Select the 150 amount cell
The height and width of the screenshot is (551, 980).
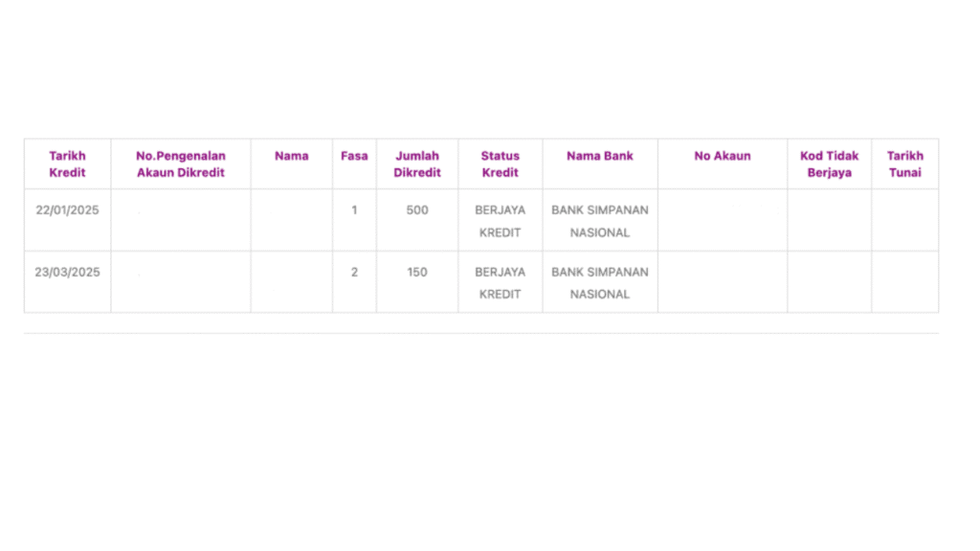point(417,272)
